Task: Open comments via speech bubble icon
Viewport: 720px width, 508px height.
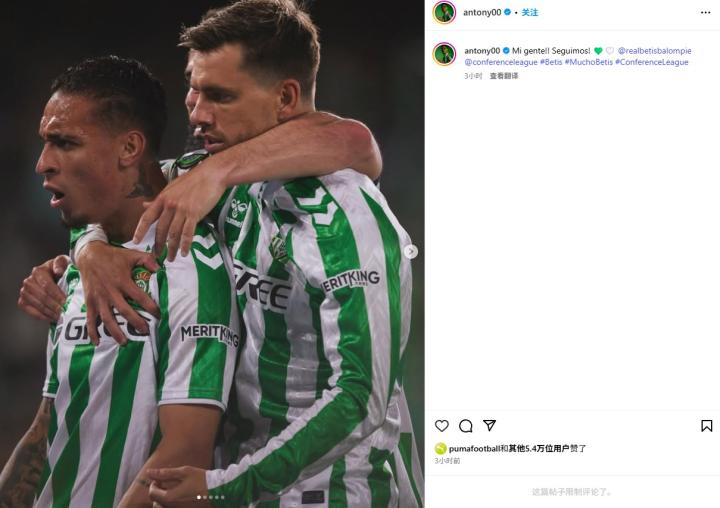Action: 466,426
